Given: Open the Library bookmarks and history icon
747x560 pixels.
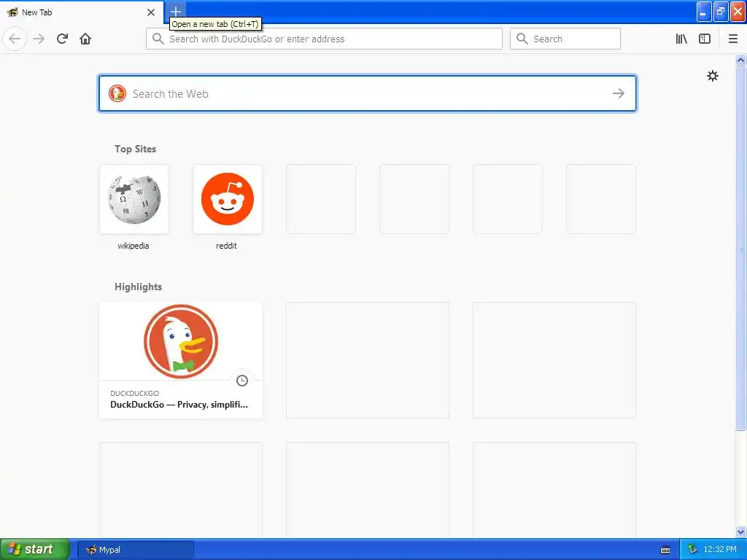Looking at the screenshot, I should pyautogui.click(x=681, y=39).
